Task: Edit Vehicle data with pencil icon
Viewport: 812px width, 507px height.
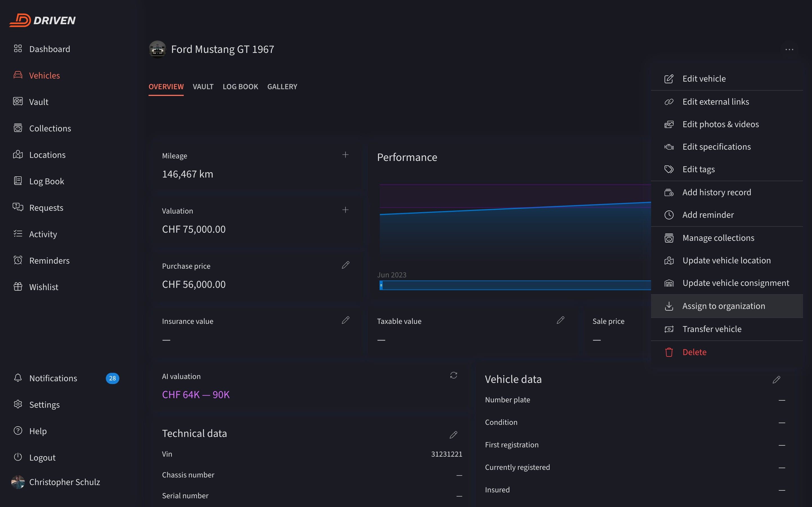Action: point(776,380)
